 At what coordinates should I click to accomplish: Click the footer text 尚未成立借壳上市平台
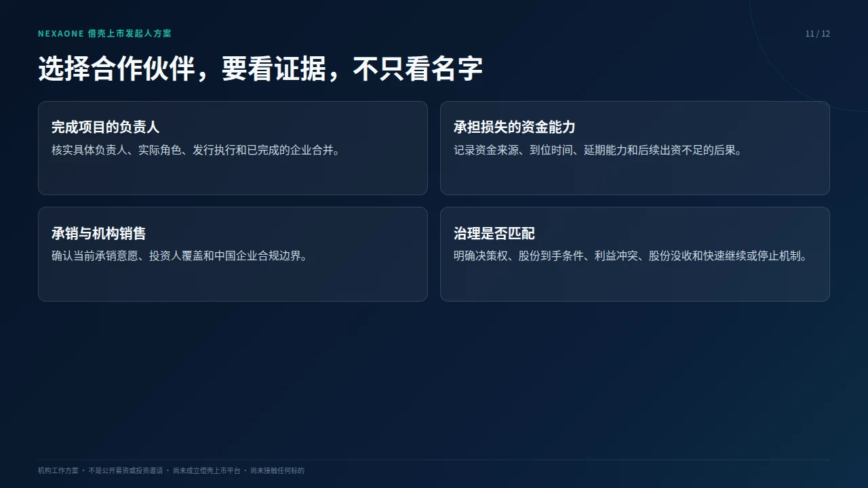206,470
